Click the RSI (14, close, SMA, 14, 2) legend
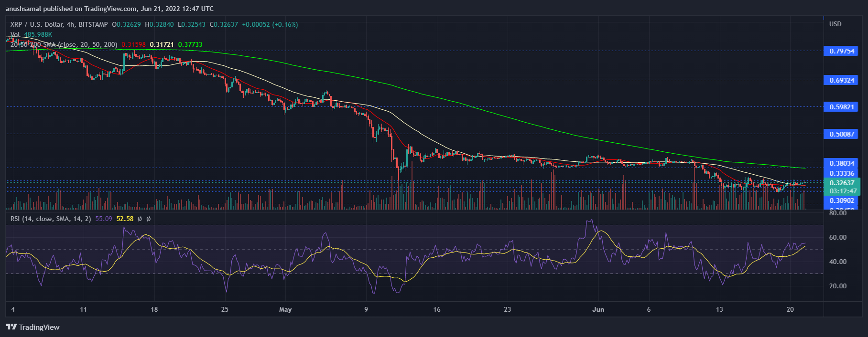The image size is (868, 337). tap(51, 219)
